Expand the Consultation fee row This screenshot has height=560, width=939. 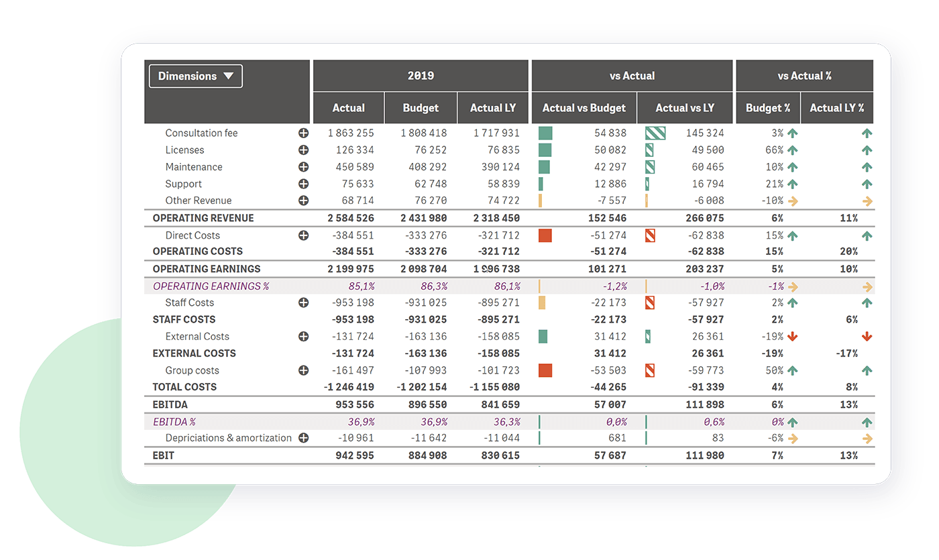(x=303, y=133)
